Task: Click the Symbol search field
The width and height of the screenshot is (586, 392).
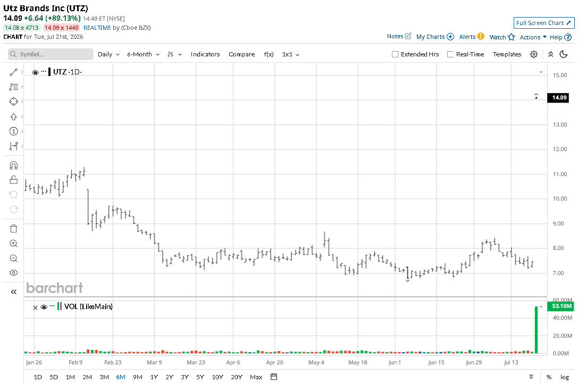Action: 51,54
